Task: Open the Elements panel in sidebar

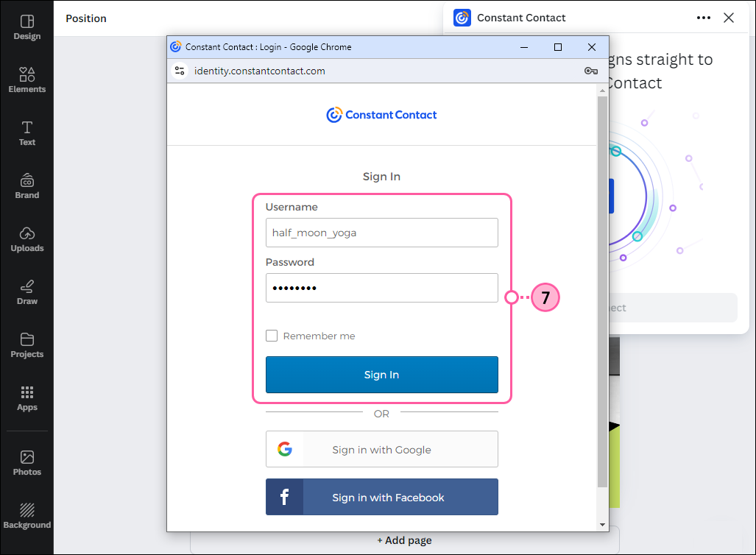Action: click(27, 80)
